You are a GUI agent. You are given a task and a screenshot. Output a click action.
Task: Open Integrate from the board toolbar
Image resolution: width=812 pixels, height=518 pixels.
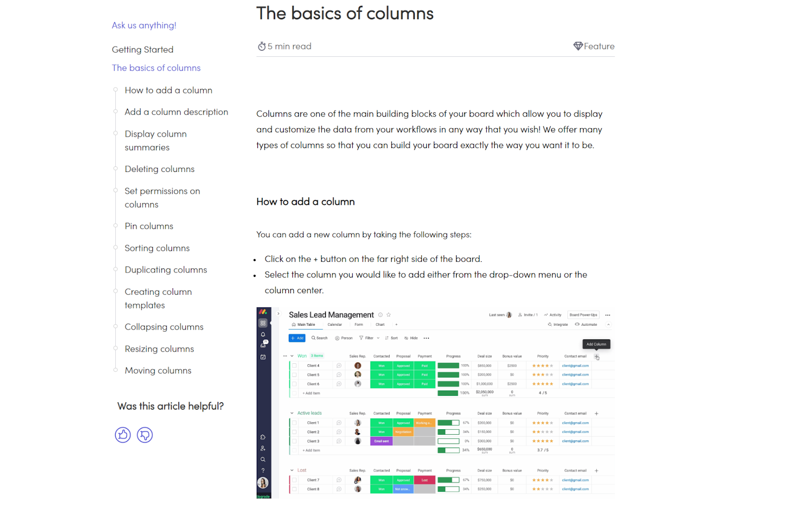558,324
